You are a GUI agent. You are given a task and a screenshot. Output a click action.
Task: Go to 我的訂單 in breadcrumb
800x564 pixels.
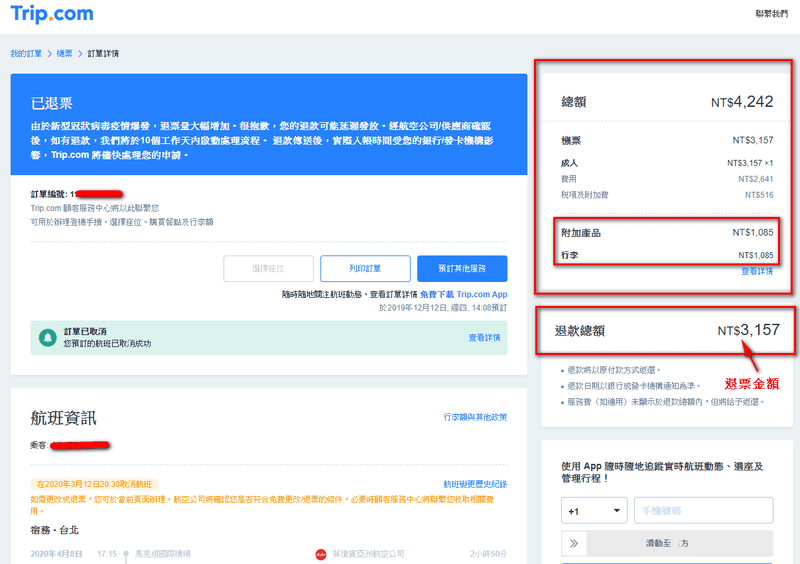pyautogui.click(x=27, y=53)
